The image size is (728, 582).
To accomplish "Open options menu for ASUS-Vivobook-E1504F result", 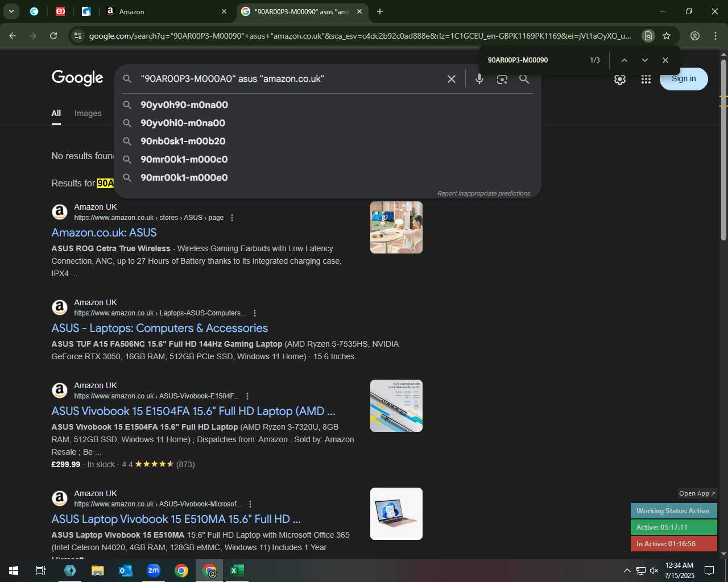I will (247, 396).
